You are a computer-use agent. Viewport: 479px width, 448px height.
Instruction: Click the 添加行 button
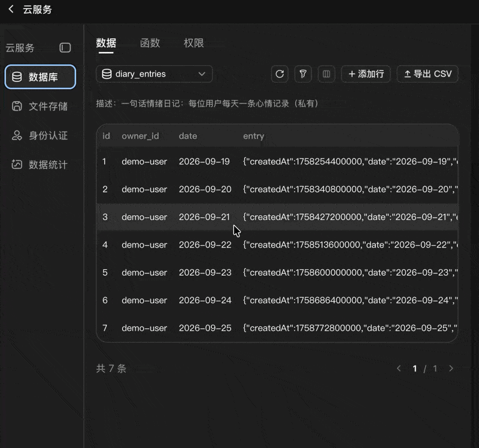(366, 74)
